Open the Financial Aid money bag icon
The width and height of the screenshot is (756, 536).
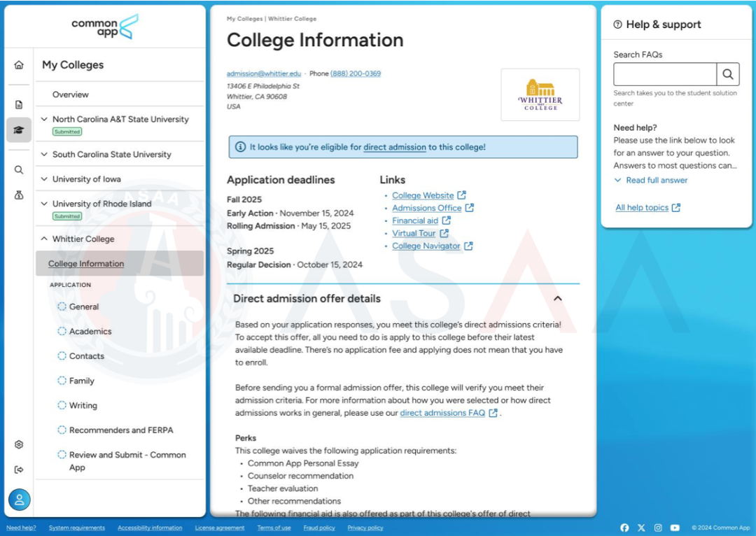click(x=19, y=195)
